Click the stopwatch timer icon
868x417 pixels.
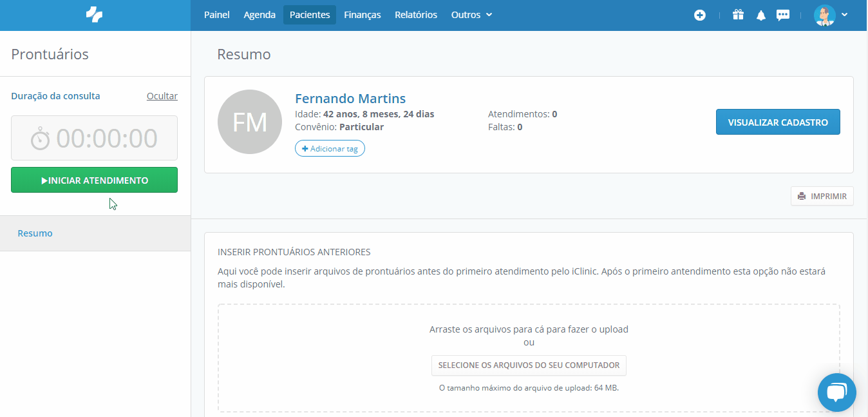coord(41,138)
